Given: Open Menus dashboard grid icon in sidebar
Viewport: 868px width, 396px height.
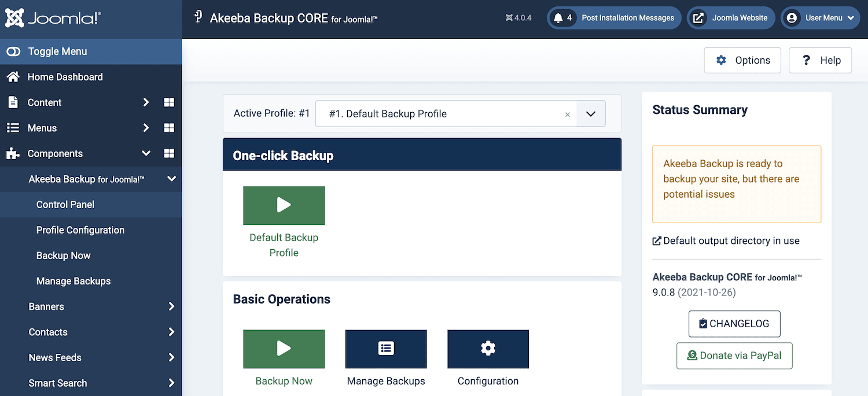Looking at the screenshot, I should 169,128.
